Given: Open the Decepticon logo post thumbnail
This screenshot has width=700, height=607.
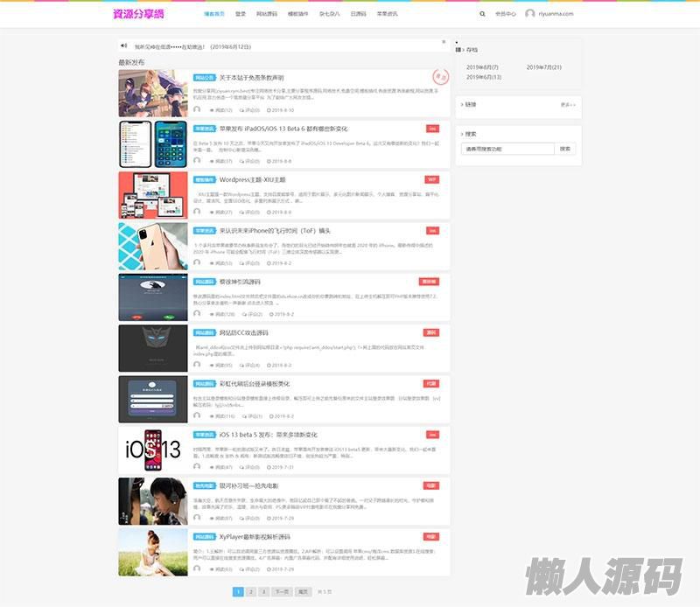Looking at the screenshot, I should pyautogui.click(x=153, y=348).
